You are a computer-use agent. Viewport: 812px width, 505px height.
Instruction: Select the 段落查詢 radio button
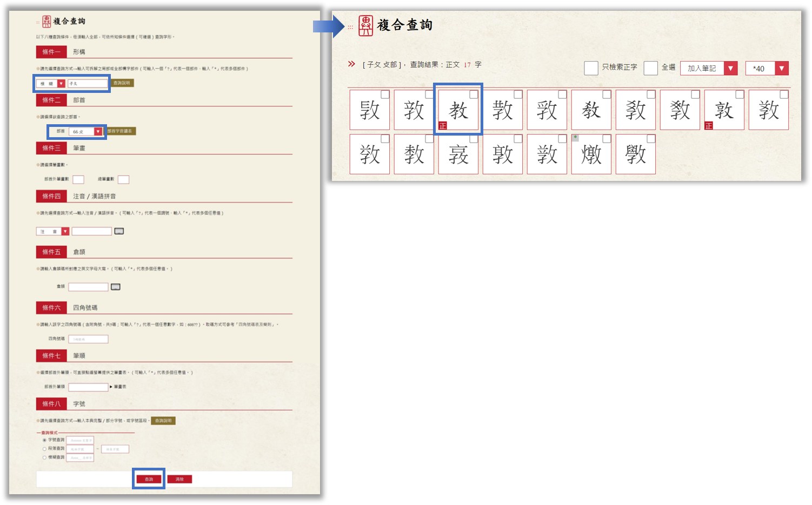tap(44, 449)
